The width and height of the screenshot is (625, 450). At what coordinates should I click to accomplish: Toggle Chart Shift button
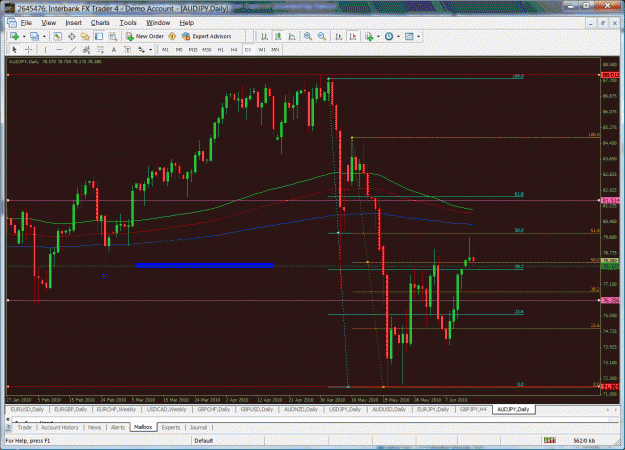[353, 36]
